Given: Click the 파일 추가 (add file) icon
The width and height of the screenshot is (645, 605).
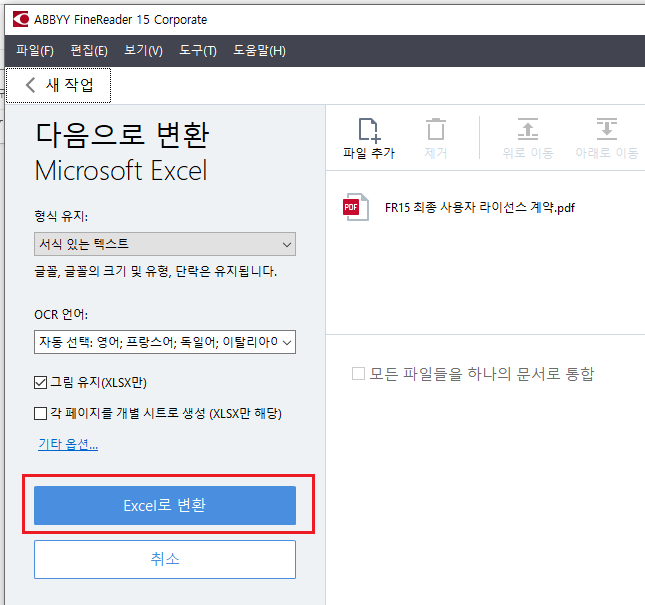Looking at the screenshot, I should tap(369, 130).
